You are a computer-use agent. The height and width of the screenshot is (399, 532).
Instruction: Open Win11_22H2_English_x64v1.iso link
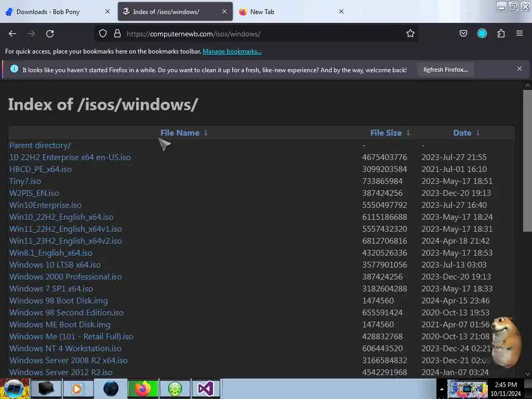(65, 229)
